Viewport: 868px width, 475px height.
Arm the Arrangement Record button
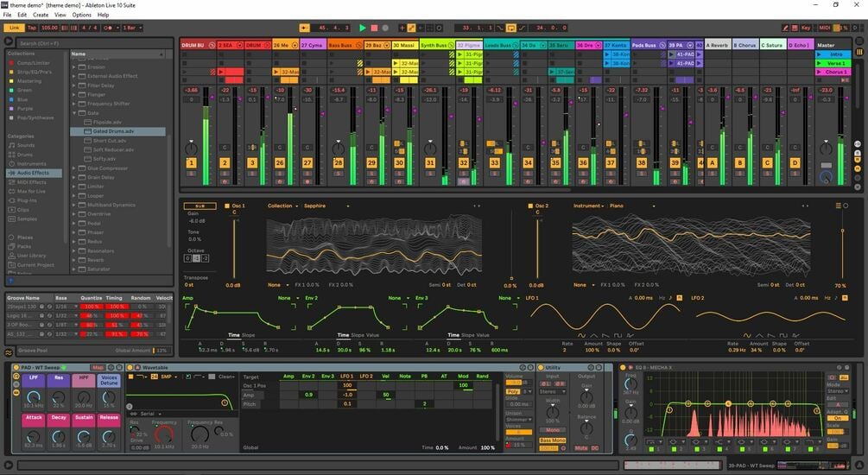tap(385, 28)
